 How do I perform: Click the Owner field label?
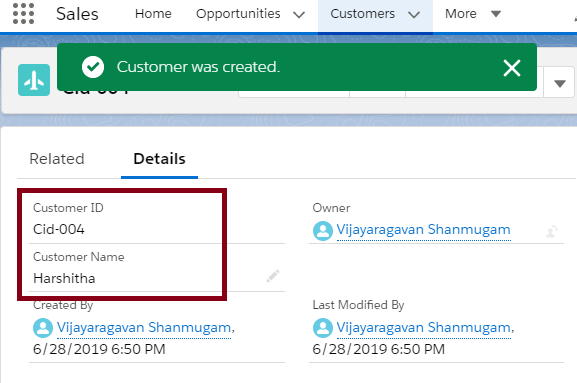pos(331,208)
